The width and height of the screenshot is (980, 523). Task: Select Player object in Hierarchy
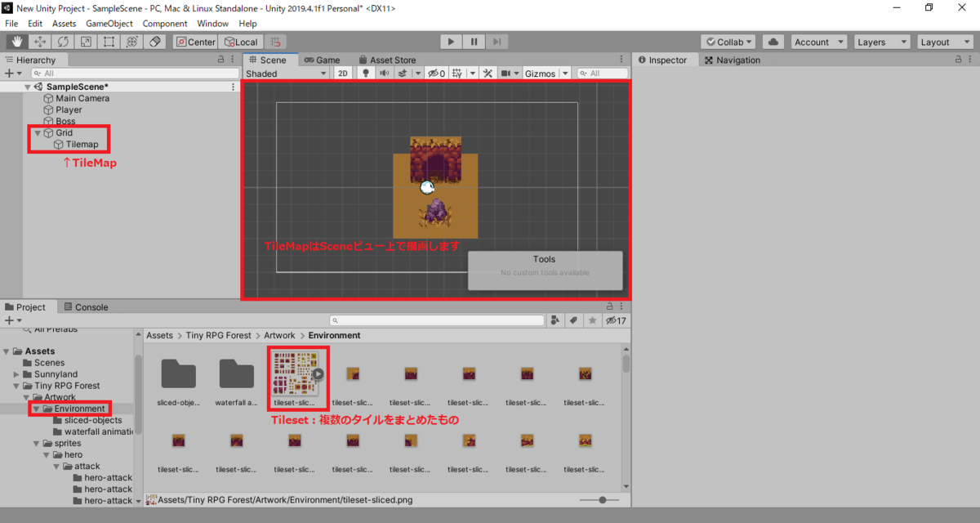[x=69, y=110]
